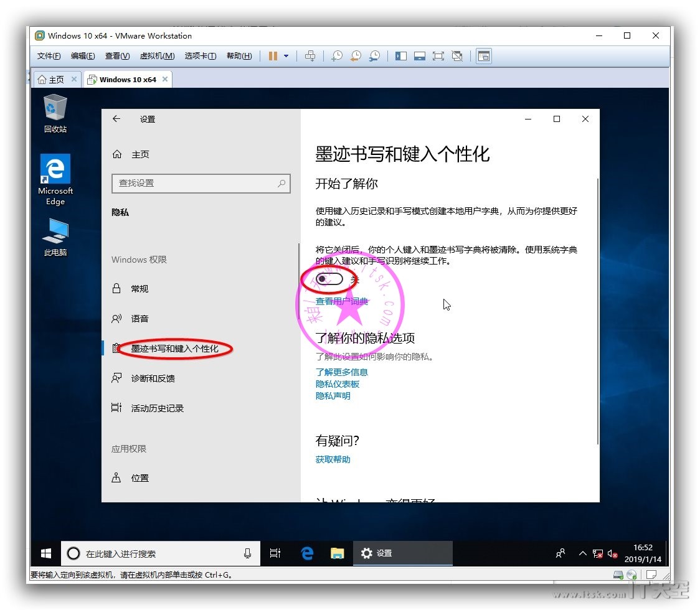Open the snapshot manager

coord(374,56)
